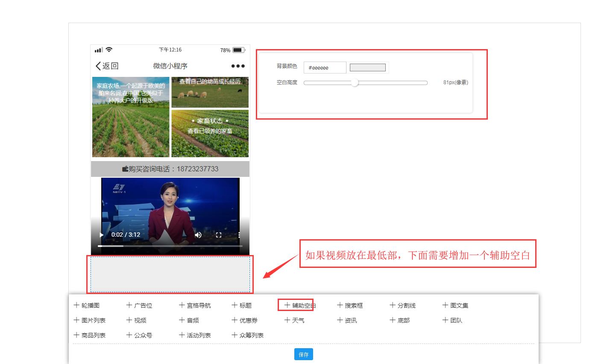Screen dimensions: 604x364
Task: Add the 分割线 divider component
Action: pos(403,305)
